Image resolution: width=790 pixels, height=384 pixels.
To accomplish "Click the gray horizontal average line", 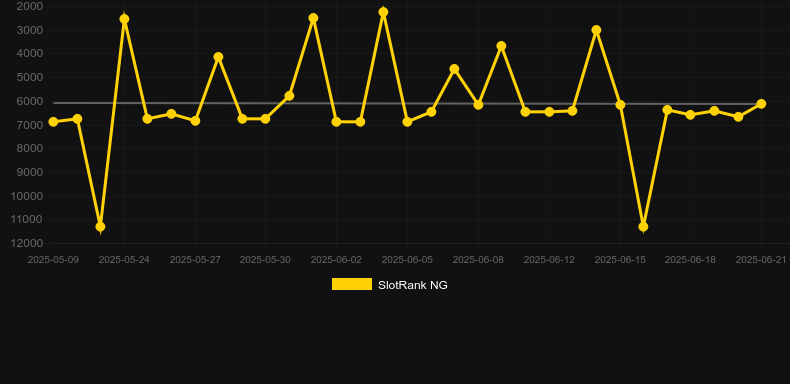I will click(x=407, y=103).
